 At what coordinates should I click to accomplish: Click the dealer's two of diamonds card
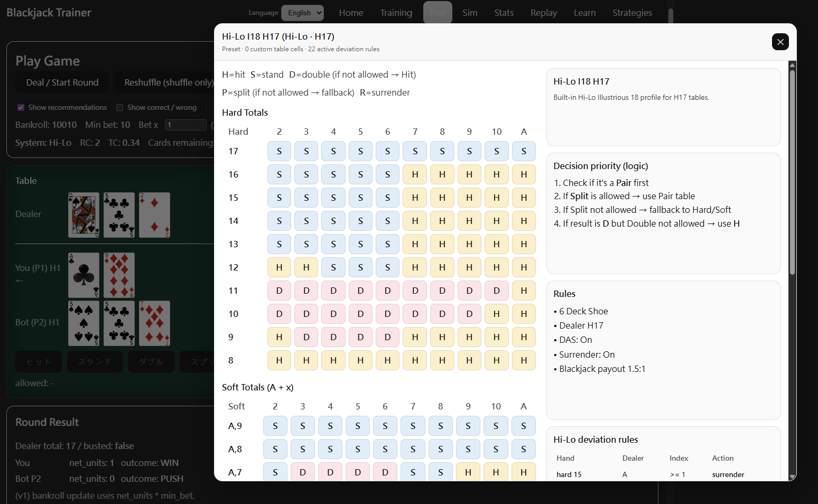154,214
